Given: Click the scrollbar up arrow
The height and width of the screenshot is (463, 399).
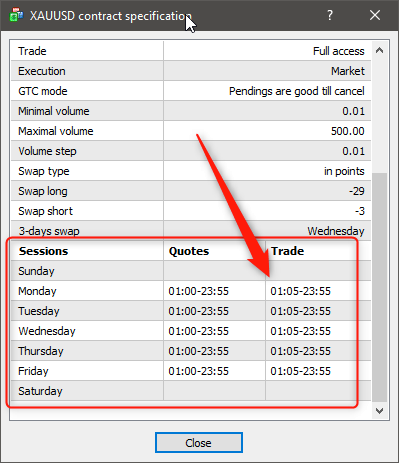Looking at the screenshot, I should pyautogui.click(x=379, y=51).
